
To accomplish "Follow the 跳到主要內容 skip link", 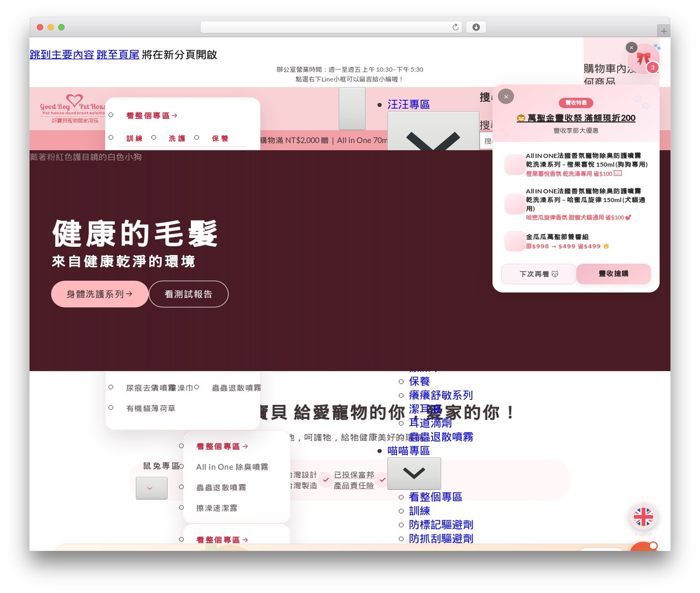I will (62, 55).
